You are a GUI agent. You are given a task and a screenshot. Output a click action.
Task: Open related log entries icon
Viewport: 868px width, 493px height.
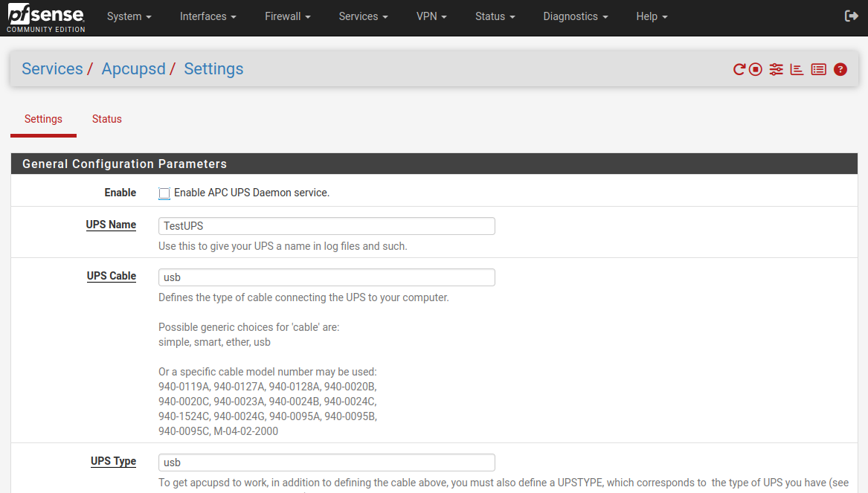819,69
